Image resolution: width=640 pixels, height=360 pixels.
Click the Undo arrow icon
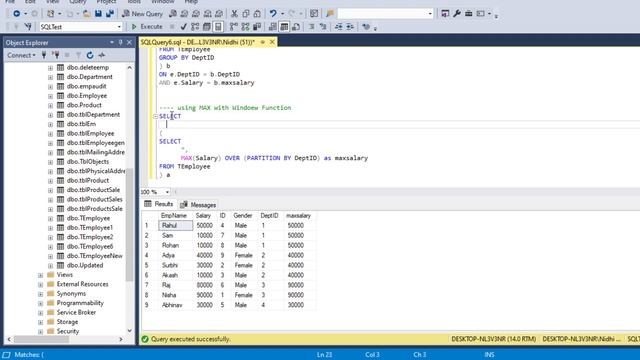[273, 13]
